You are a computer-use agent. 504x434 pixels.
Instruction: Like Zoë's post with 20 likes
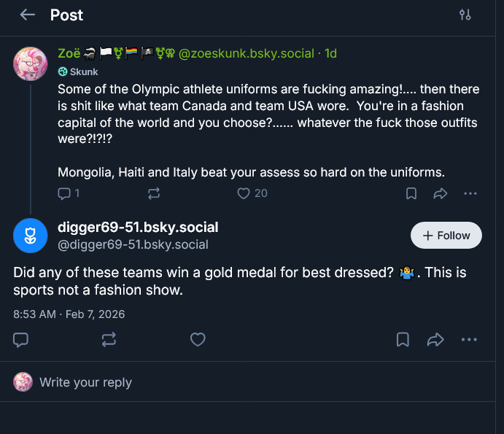(244, 193)
